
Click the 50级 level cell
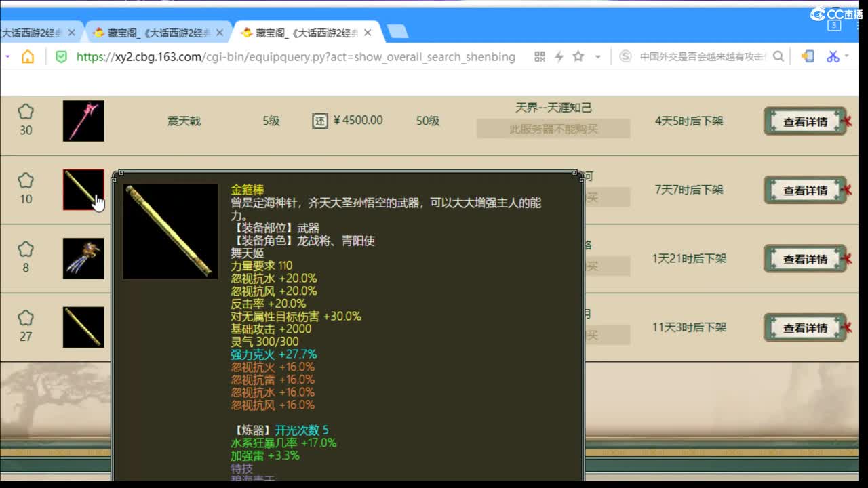[x=428, y=121]
